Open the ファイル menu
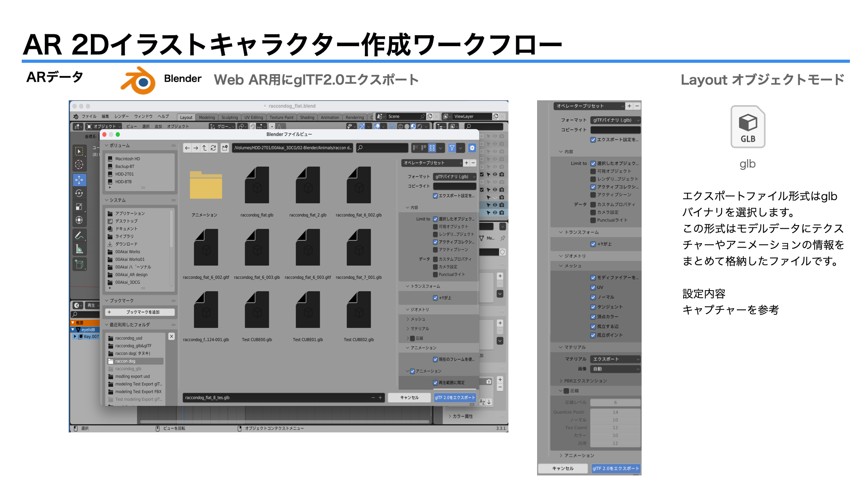868x488 pixels. click(89, 117)
